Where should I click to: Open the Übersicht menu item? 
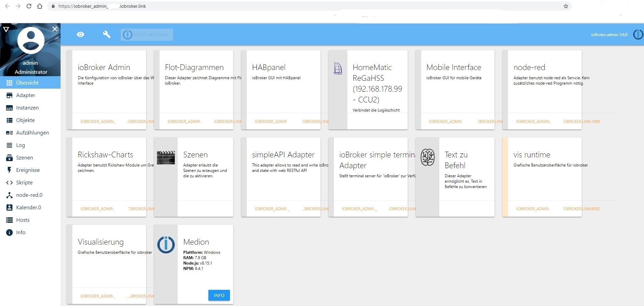[30, 83]
